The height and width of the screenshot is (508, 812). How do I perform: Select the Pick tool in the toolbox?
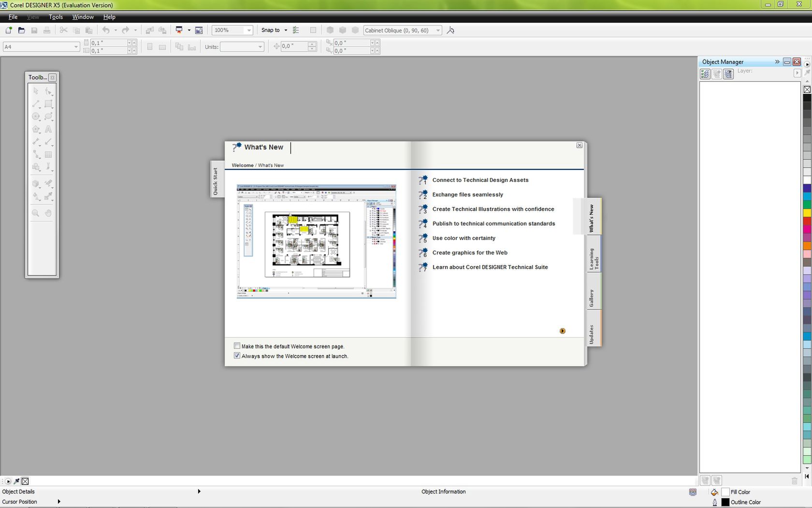pyautogui.click(x=36, y=91)
